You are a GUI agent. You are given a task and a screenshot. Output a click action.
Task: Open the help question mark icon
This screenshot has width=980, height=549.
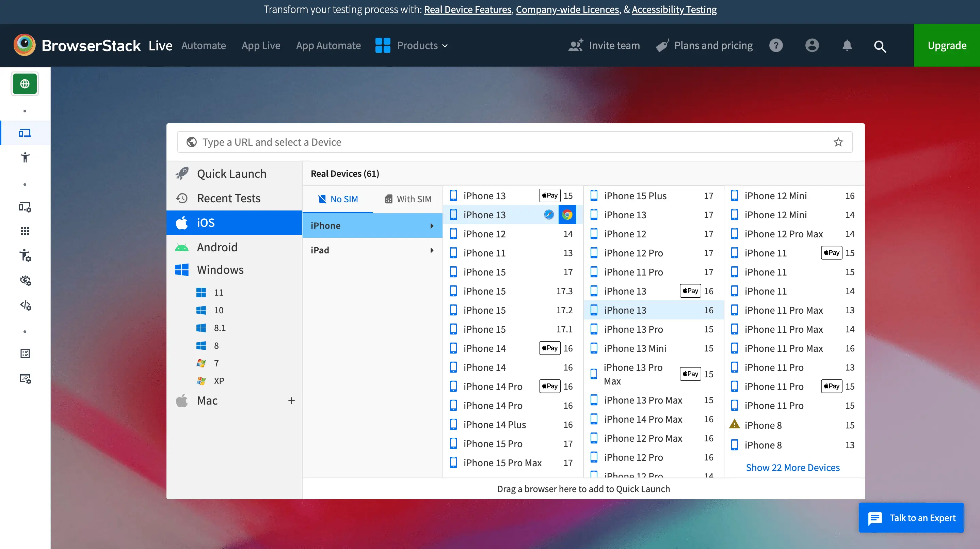click(776, 45)
